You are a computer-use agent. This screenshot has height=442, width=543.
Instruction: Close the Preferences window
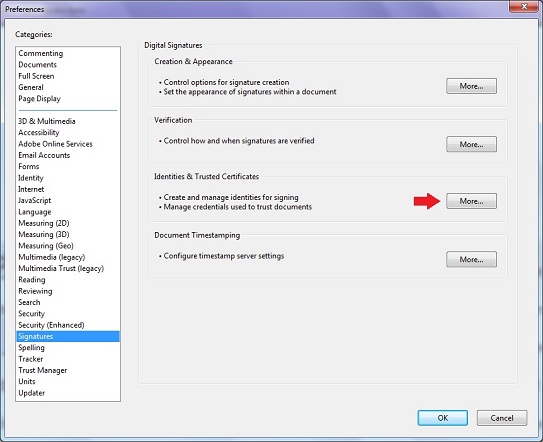(x=524, y=6)
